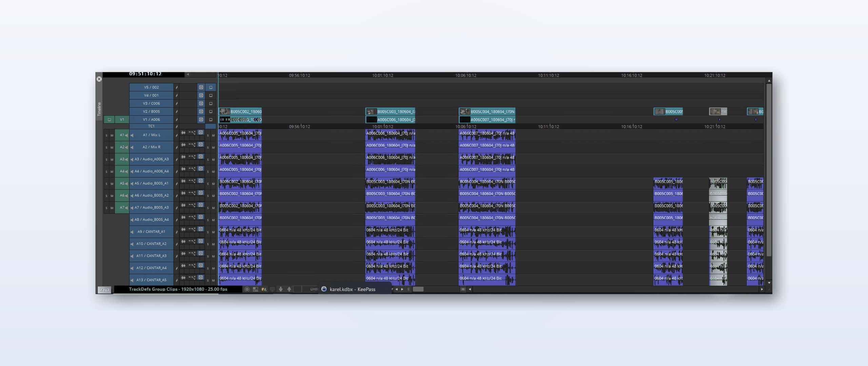Click the left scale arrow beside zoom slider

click(x=396, y=289)
